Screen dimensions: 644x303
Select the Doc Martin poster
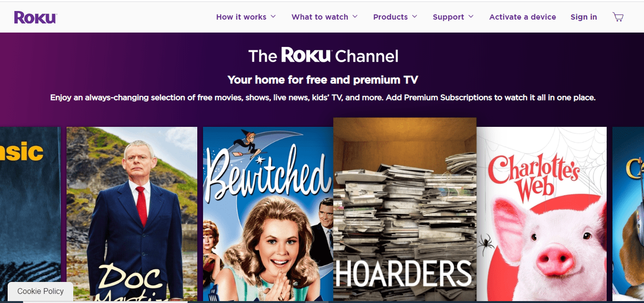tap(132, 214)
